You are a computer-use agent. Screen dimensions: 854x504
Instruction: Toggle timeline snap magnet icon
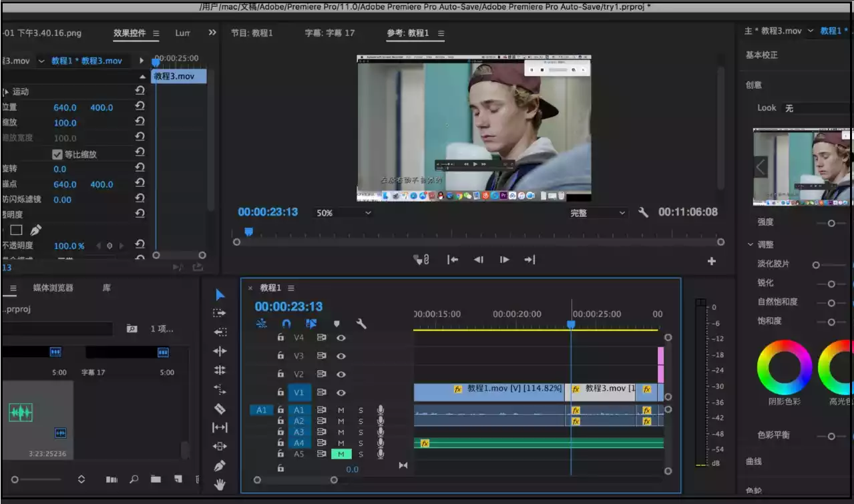click(x=286, y=324)
